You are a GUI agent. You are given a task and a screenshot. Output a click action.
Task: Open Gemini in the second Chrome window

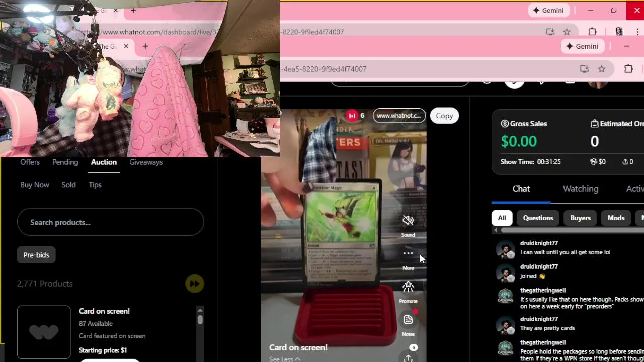tap(584, 46)
